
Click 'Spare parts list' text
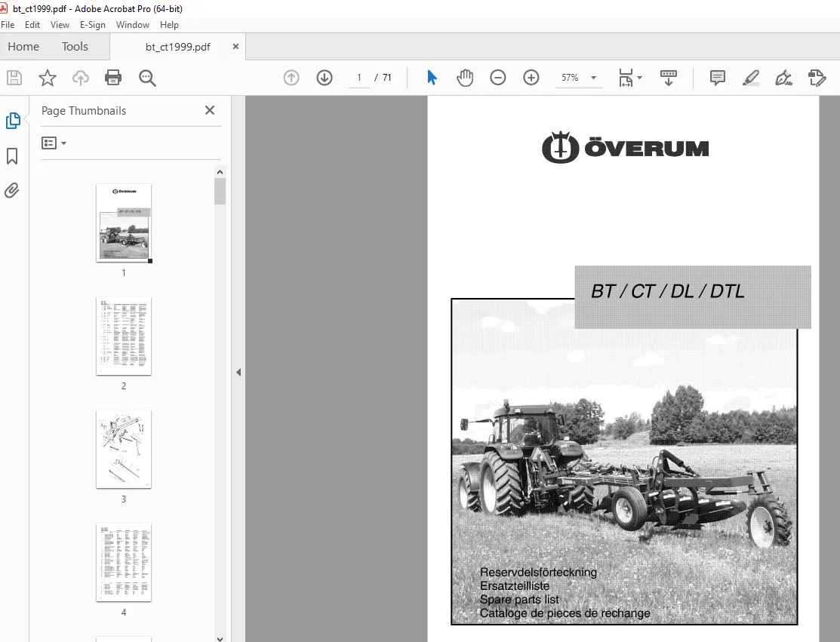tap(519, 599)
